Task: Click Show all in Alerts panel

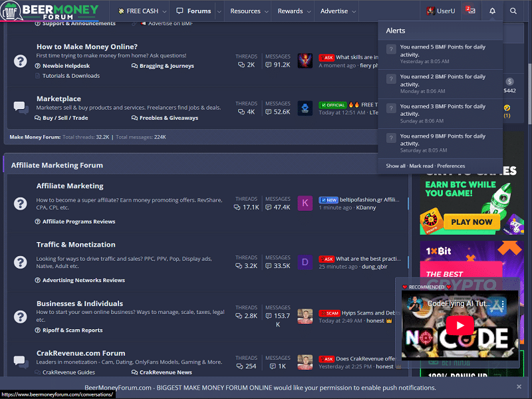Action: pyautogui.click(x=395, y=166)
